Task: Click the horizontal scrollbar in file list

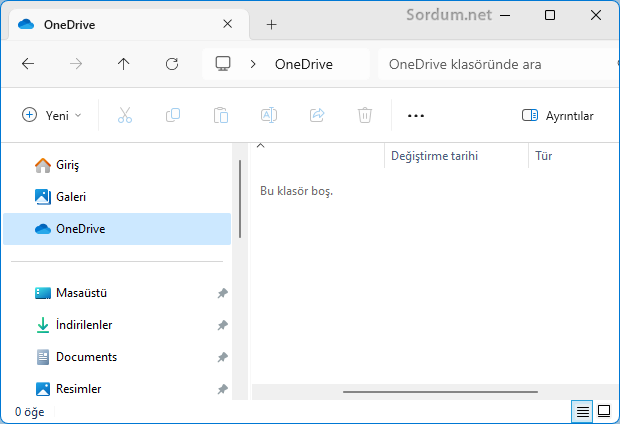Action: [440, 392]
